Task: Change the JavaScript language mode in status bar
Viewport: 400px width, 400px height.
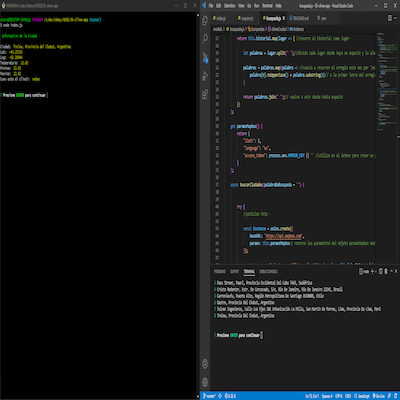Action: coord(362,396)
